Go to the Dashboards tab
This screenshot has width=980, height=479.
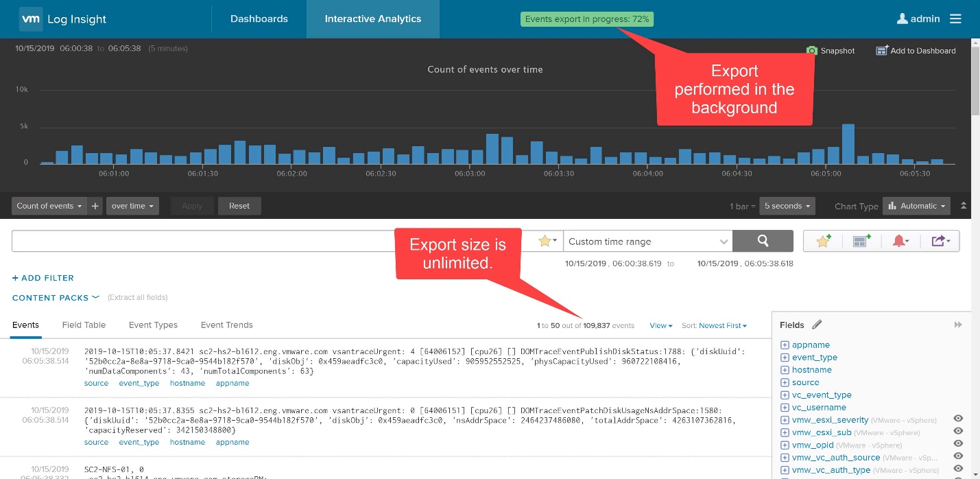[259, 19]
